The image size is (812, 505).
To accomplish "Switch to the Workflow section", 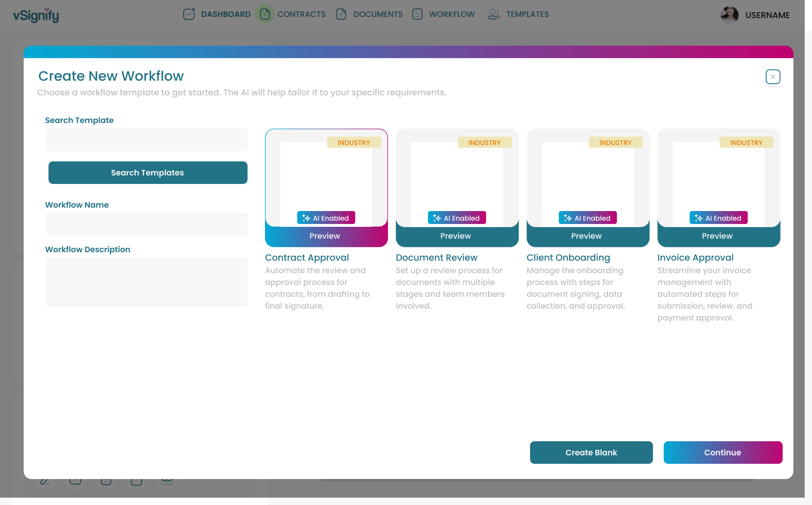I will (x=452, y=14).
